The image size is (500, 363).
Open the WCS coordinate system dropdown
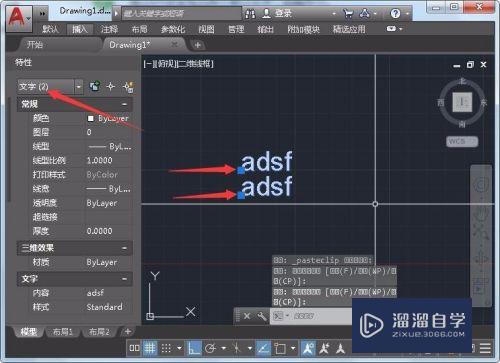coord(462,141)
